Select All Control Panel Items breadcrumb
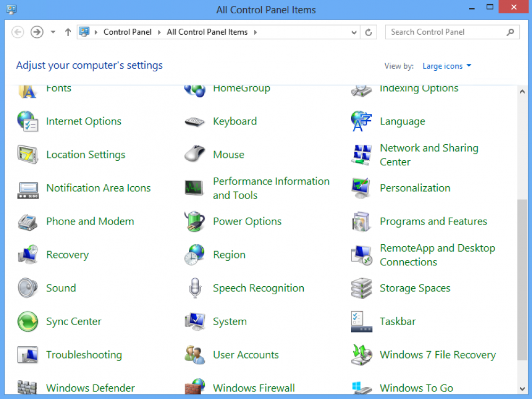The width and height of the screenshot is (532, 399). tap(207, 32)
